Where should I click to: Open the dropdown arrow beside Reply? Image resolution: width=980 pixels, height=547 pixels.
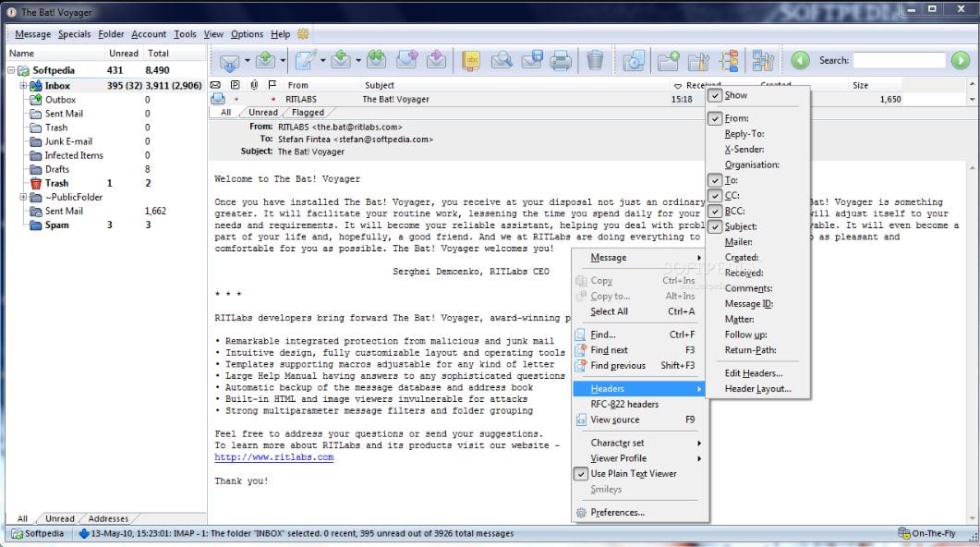click(358, 61)
